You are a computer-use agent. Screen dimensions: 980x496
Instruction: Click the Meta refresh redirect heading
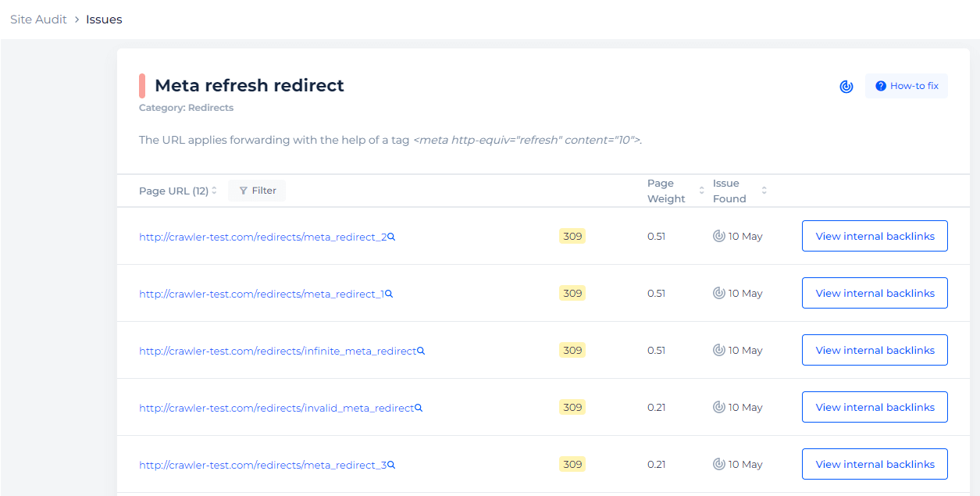[x=249, y=86]
